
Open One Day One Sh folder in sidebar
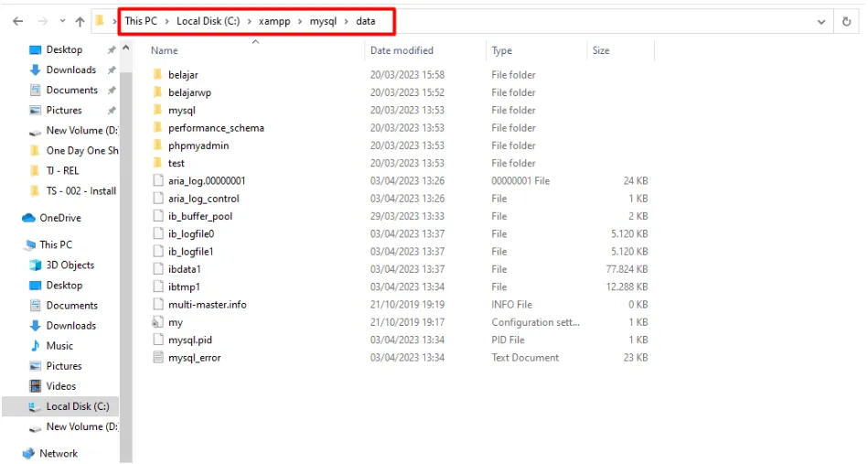point(82,151)
